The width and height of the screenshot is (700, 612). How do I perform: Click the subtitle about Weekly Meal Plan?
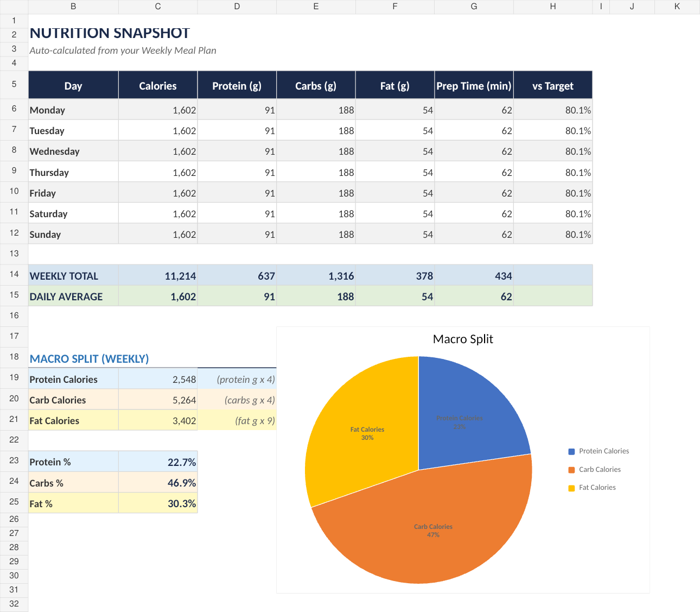[123, 51]
